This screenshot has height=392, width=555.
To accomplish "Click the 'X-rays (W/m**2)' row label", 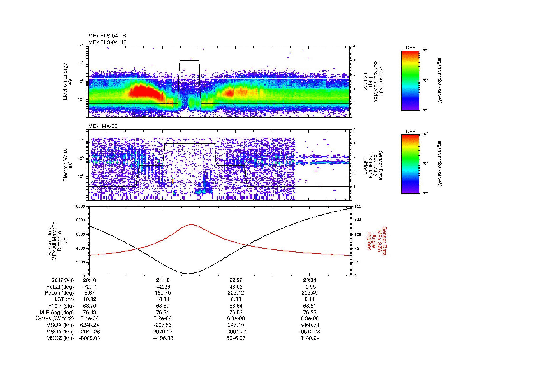I will 55,318.
